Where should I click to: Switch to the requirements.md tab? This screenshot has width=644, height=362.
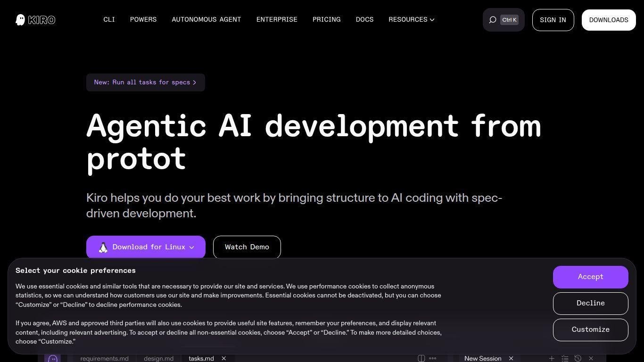[104, 359]
